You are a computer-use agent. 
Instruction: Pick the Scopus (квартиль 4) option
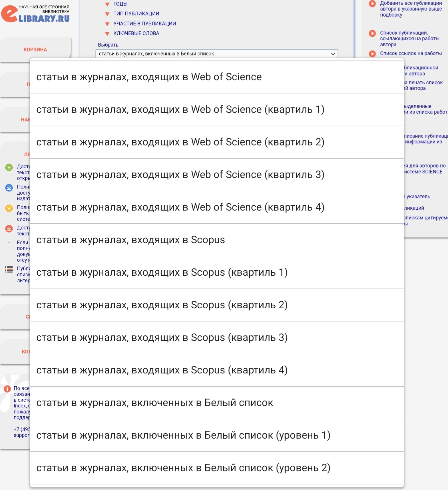point(217,370)
